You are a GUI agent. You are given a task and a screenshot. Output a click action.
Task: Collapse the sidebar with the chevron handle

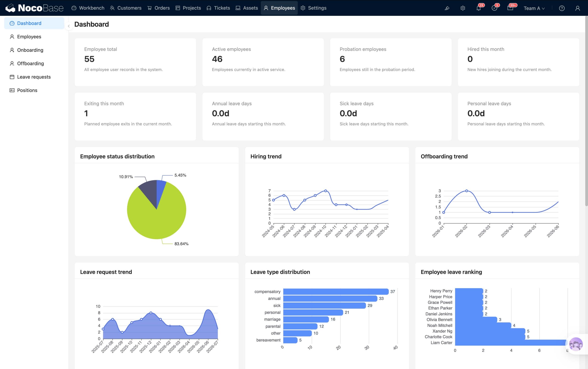69,26
